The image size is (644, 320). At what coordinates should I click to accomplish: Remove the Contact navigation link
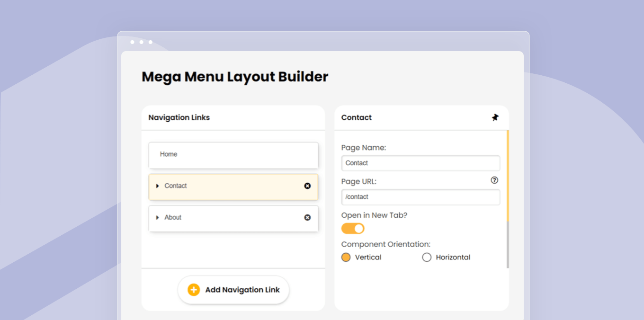pyautogui.click(x=307, y=186)
